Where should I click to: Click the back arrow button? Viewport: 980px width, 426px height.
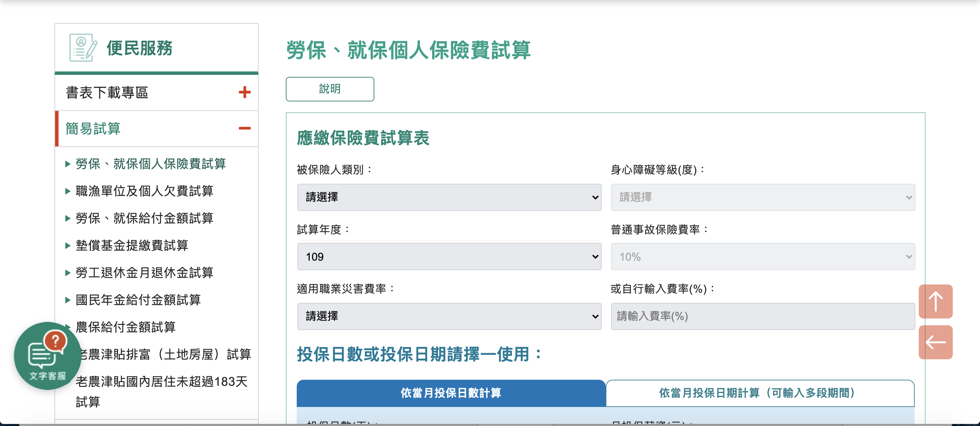point(935,342)
